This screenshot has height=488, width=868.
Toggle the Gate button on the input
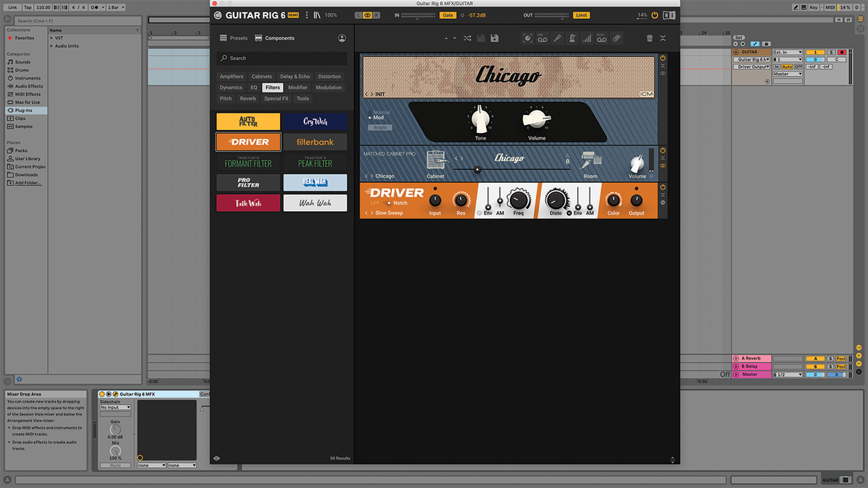pos(448,14)
